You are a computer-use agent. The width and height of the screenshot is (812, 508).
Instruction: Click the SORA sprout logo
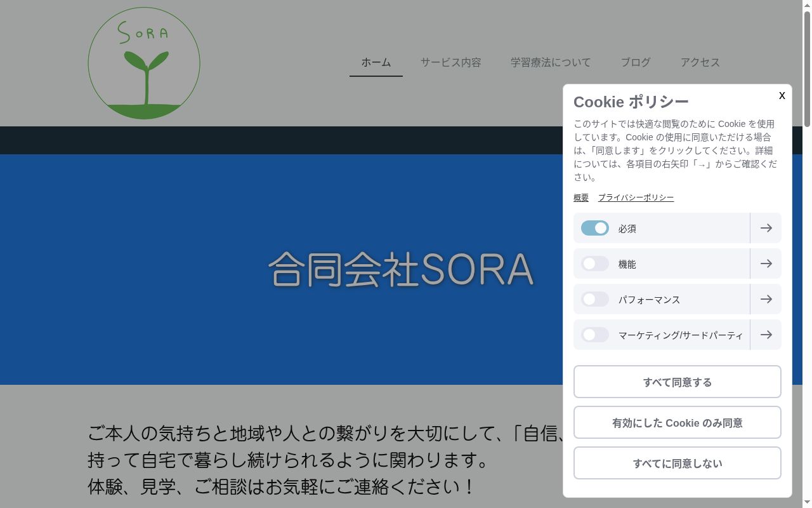point(144,63)
